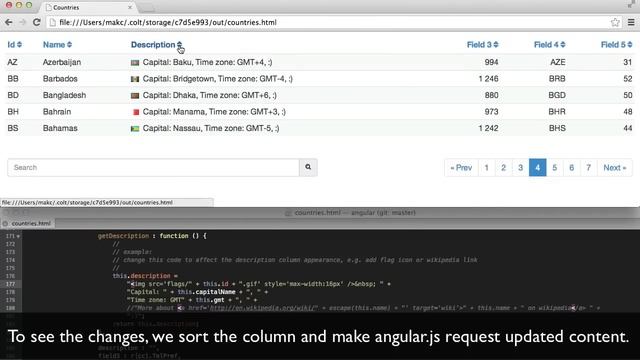Screen dimensions: 640x360
Task: Sort the table by Description
Action: tap(156, 44)
